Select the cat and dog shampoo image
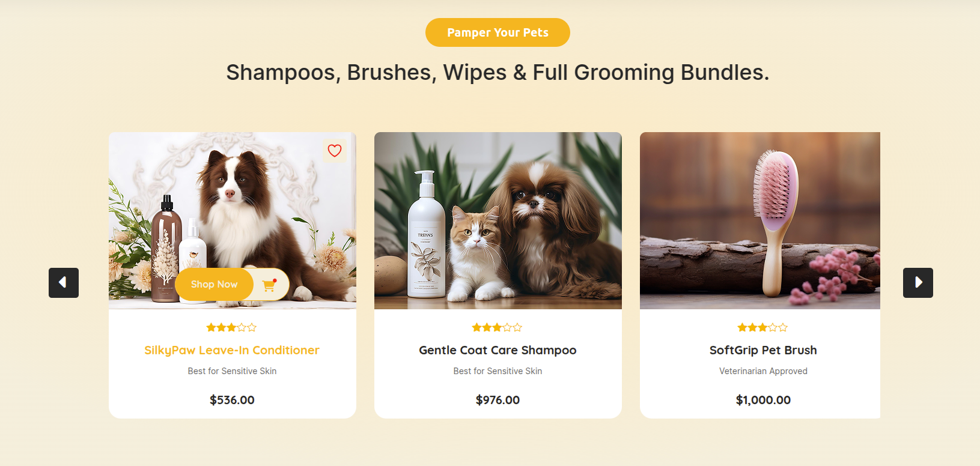This screenshot has height=466, width=980. click(498, 220)
